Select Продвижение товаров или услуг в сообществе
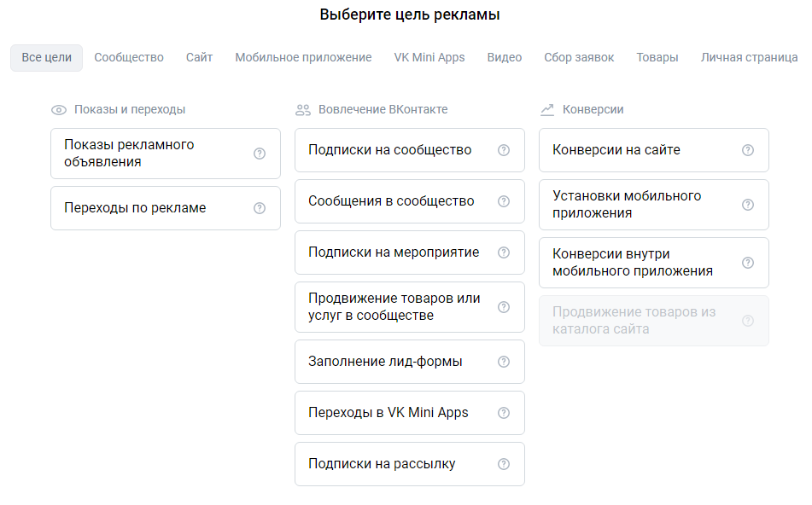 [x=394, y=307]
